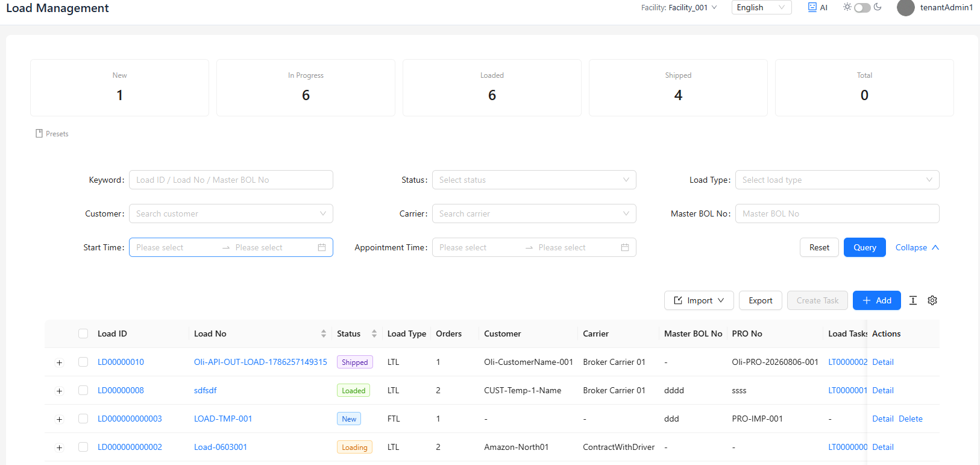This screenshot has width=980, height=465.
Task: Click the Export button
Action: 761,300
